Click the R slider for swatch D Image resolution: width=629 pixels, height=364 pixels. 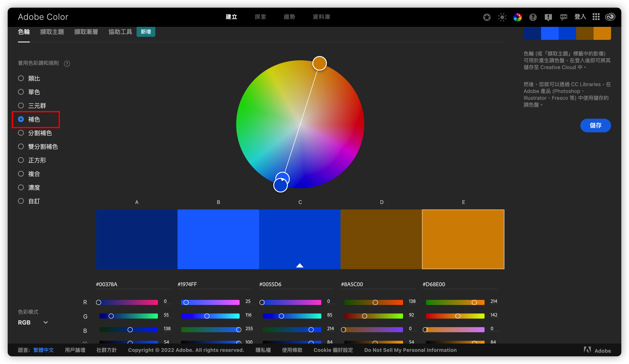[374, 302]
